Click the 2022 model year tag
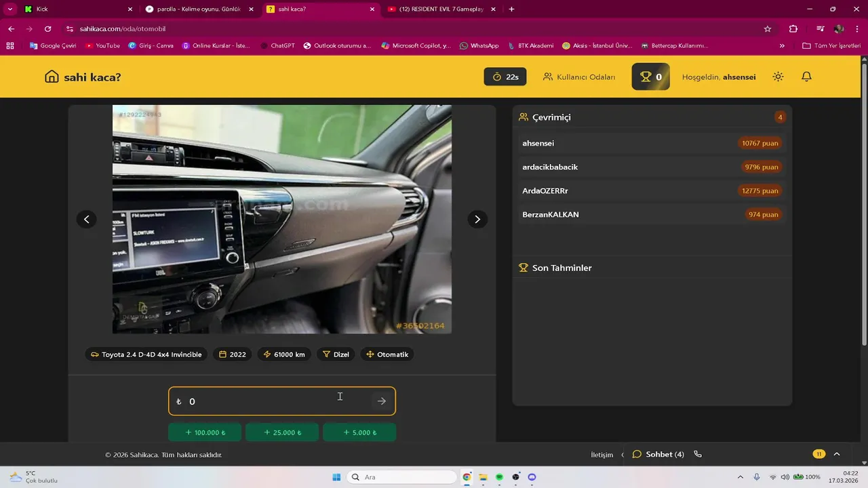 pos(232,354)
